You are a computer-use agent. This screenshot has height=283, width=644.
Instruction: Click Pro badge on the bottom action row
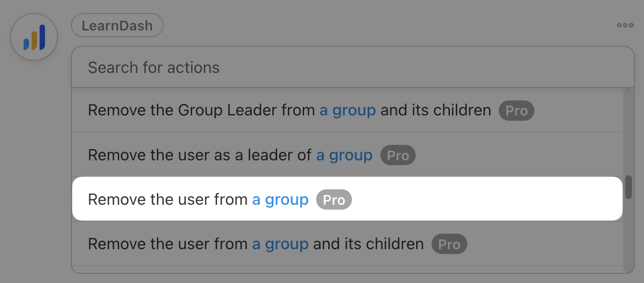pos(449,244)
